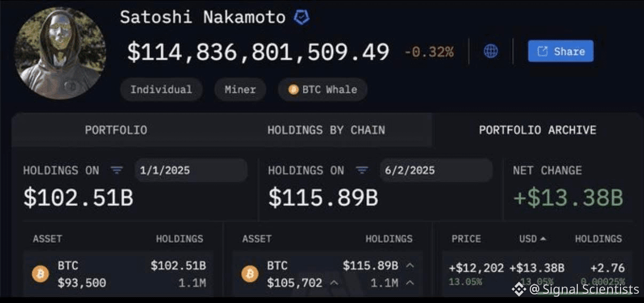
Task: Open the PORTFOLIO ARCHIVE tab
Action: tap(537, 130)
